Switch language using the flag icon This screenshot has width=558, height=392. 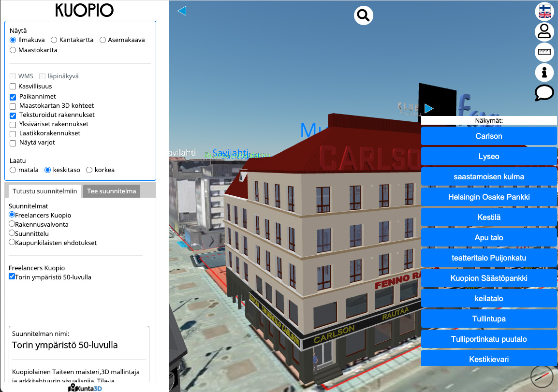click(544, 11)
